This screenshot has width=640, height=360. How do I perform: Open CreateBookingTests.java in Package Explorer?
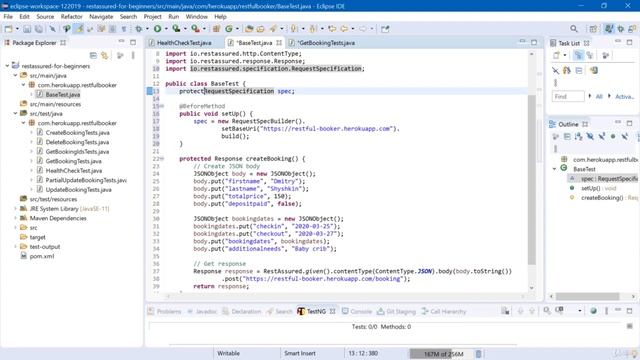click(77, 133)
